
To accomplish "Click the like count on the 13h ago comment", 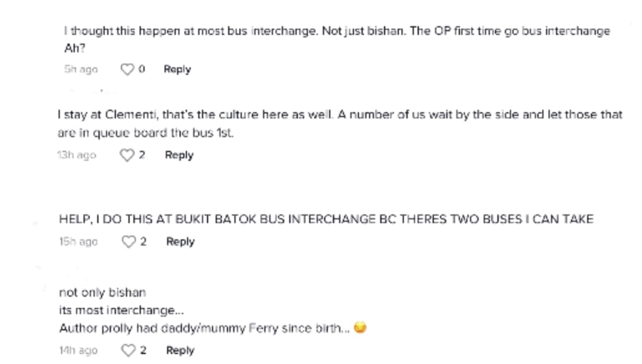I will pyautogui.click(x=142, y=155).
